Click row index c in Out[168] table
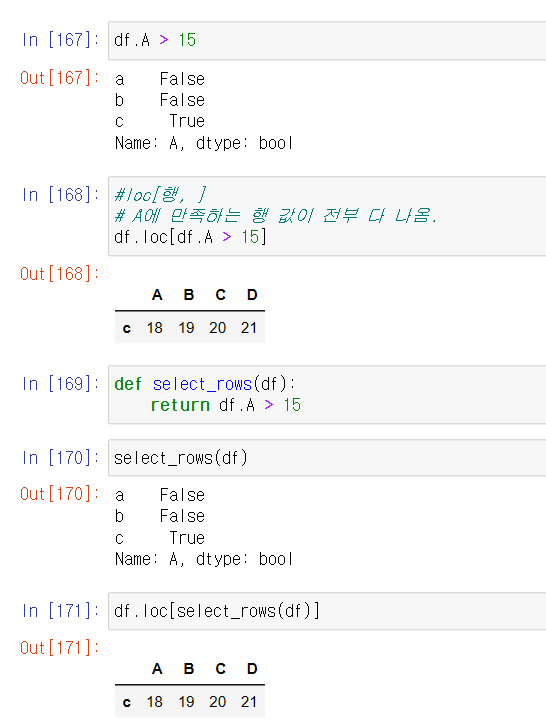 coord(126,328)
